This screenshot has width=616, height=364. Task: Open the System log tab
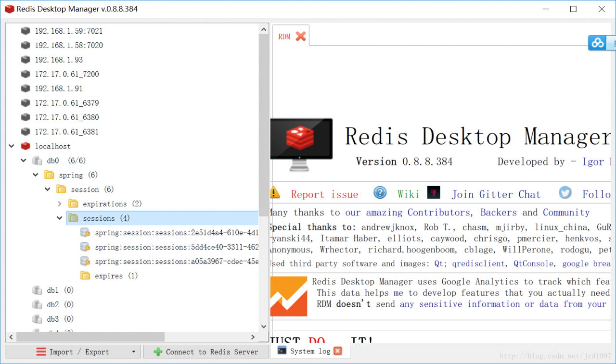click(310, 351)
